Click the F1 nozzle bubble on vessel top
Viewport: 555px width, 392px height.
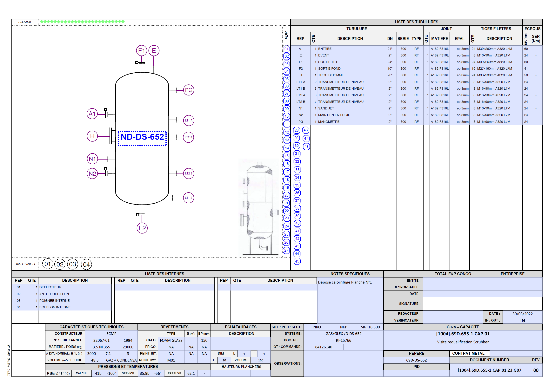point(141,50)
